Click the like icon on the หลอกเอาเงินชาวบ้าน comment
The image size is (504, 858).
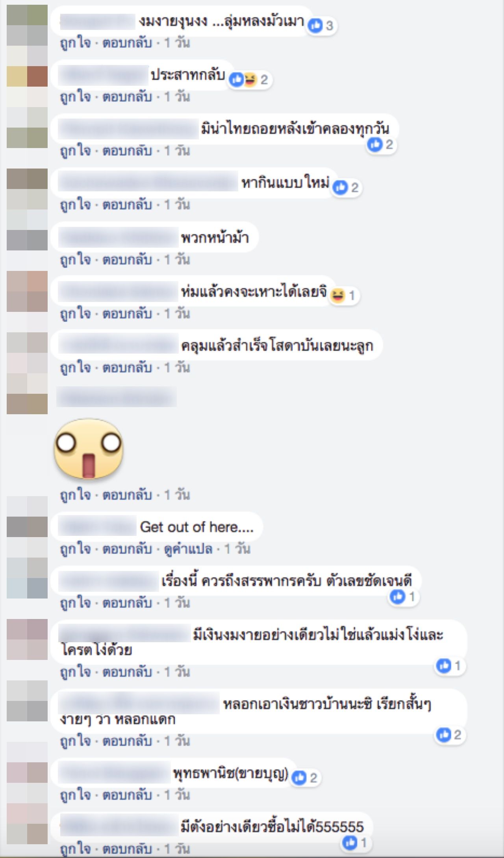(443, 735)
